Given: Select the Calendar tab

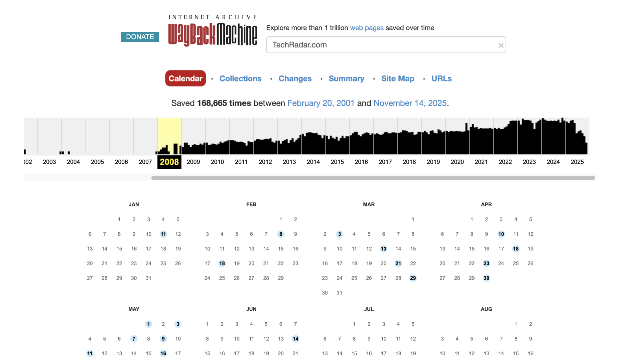Looking at the screenshot, I should click(185, 78).
